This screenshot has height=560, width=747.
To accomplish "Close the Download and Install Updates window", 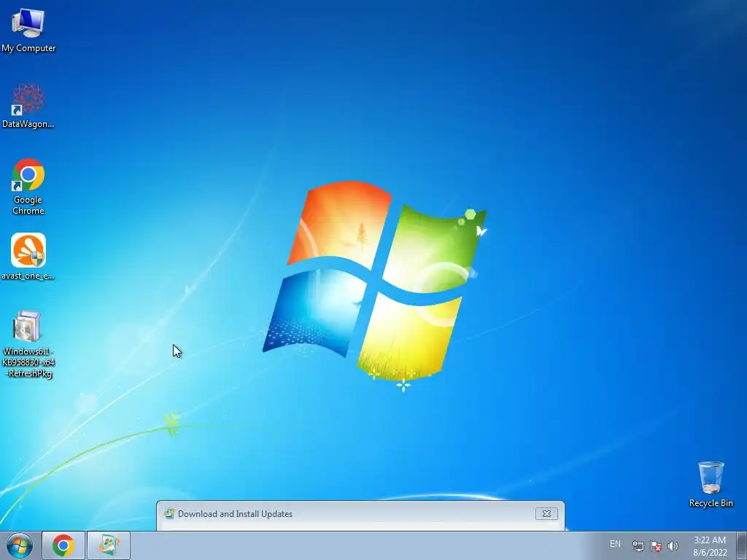I will [x=546, y=514].
